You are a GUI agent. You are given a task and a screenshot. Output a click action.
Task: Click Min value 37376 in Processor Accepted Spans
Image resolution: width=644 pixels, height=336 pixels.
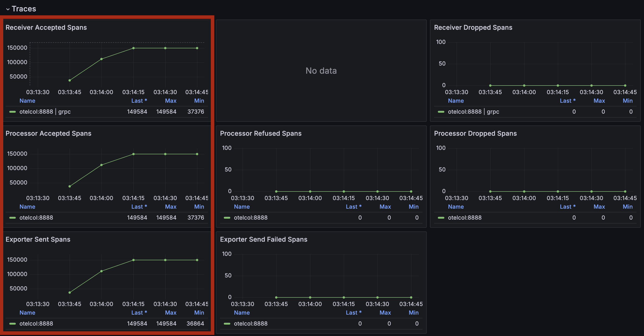(x=196, y=218)
